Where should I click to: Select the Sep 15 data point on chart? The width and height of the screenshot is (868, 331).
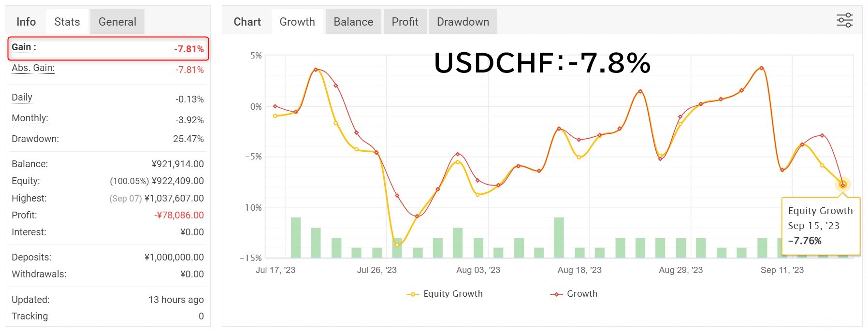pyautogui.click(x=843, y=185)
